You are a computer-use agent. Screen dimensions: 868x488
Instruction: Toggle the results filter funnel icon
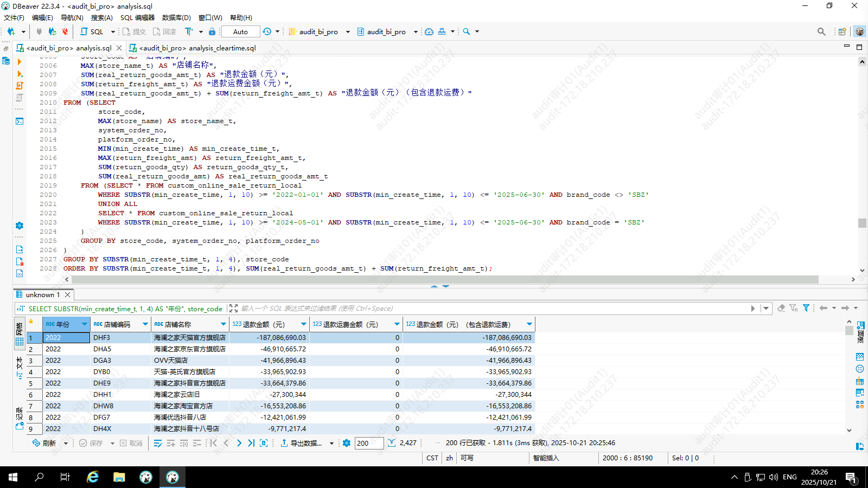(806, 308)
